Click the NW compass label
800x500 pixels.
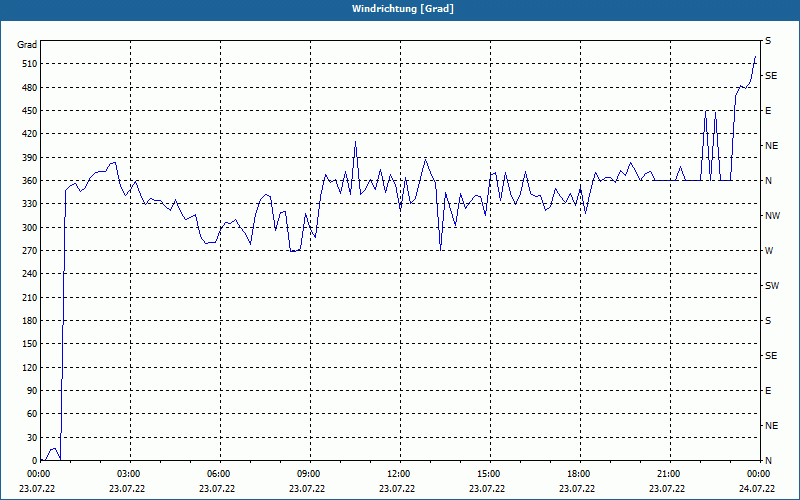[772, 216]
